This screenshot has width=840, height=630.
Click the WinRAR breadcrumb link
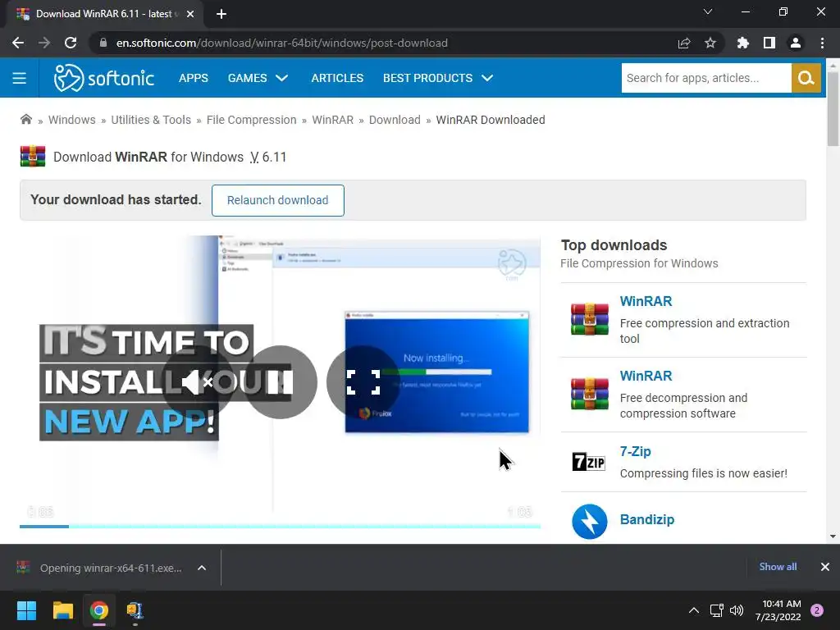point(333,120)
